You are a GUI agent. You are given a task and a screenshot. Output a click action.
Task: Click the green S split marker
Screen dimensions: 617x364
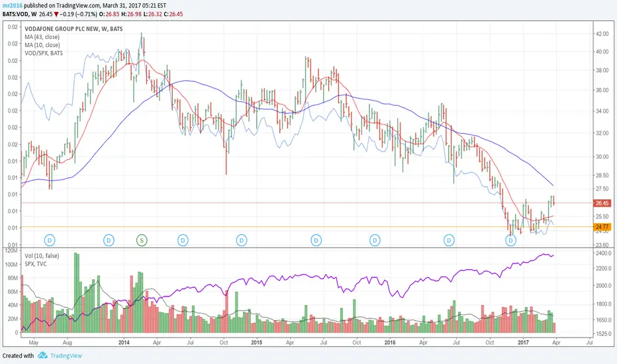point(142,240)
